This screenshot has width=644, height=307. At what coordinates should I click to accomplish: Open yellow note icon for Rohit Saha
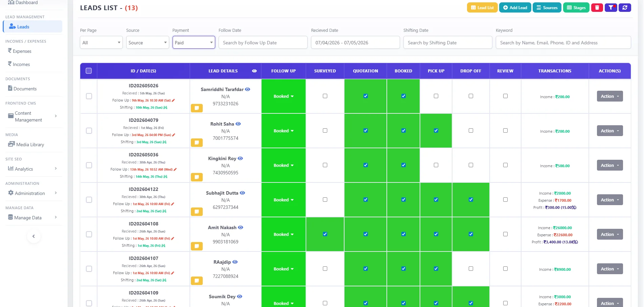(x=197, y=142)
